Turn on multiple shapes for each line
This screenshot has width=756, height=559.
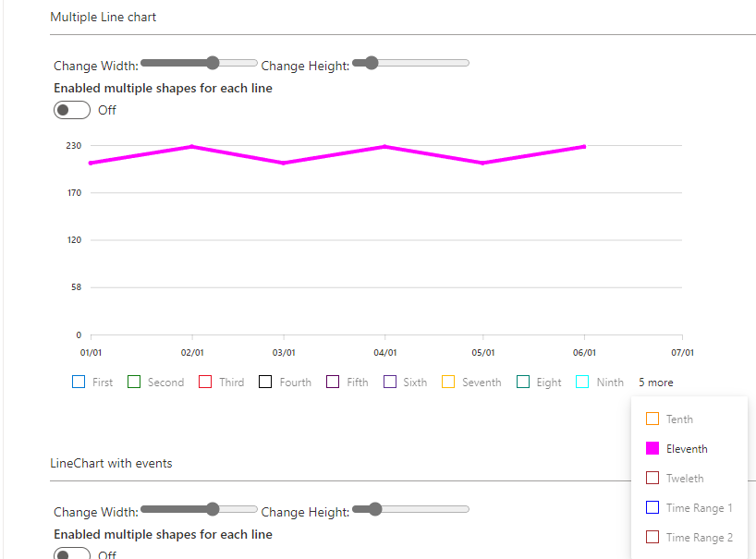click(x=71, y=110)
